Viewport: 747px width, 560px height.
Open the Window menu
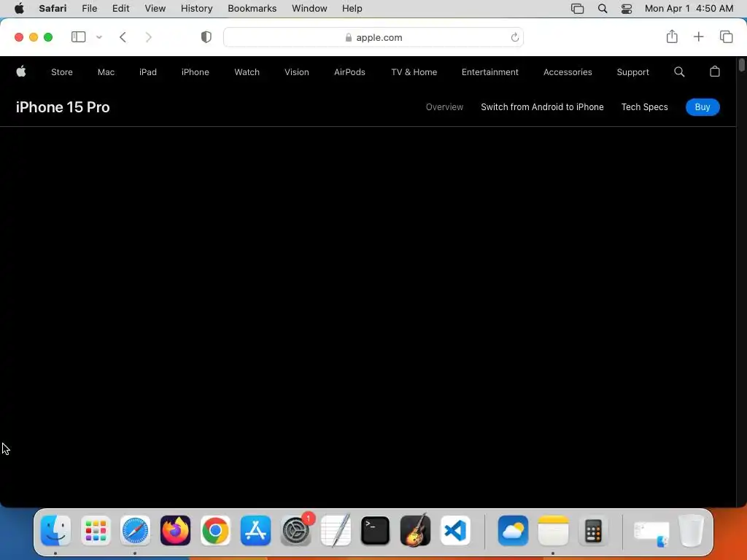tap(309, 8)
